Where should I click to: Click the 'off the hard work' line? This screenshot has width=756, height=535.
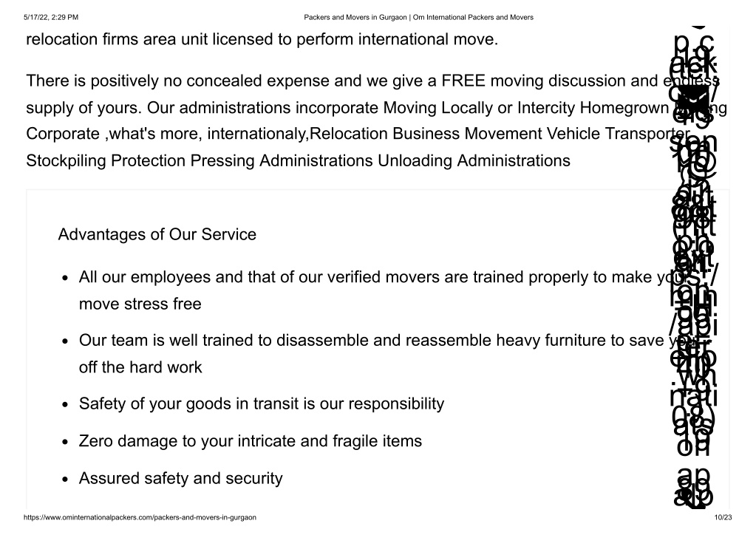pos(140,367)
